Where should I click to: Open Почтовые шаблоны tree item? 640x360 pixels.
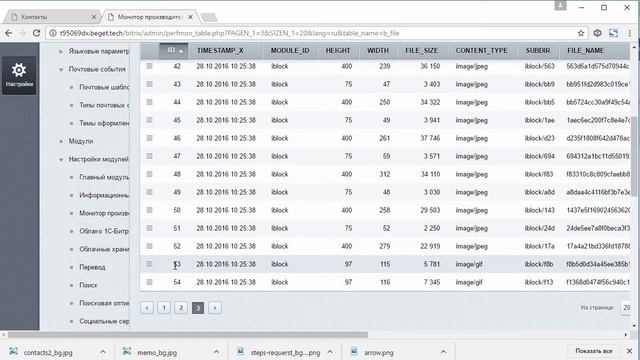[x=104, y=87]
